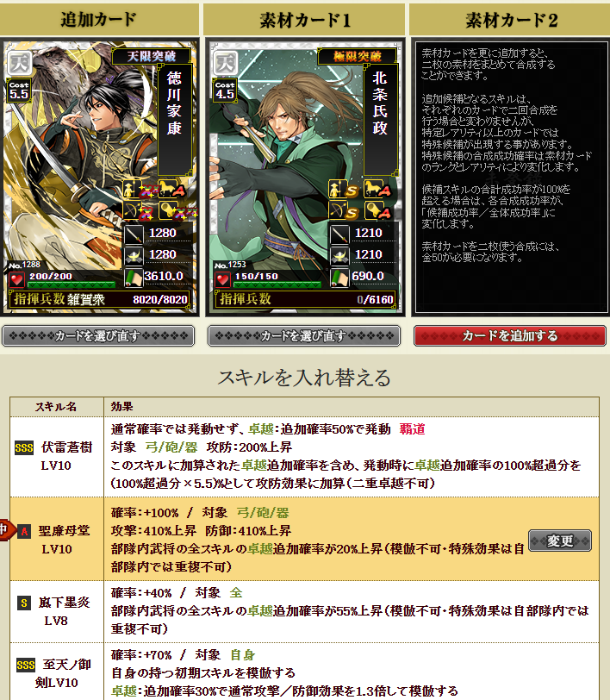
Task: Click the heart HP icon on 徳川家康 card
Action: (x=17, y=280)
